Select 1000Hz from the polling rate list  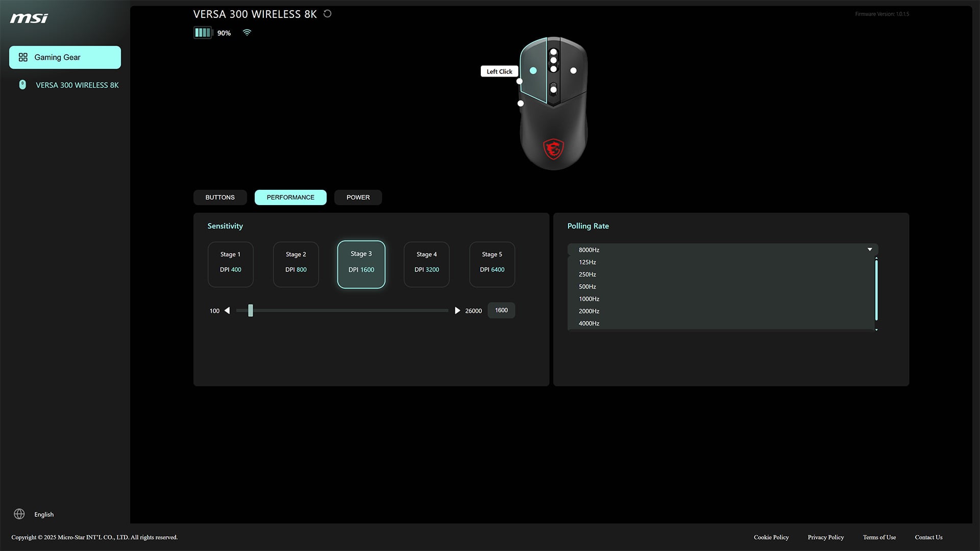click(x=589, y=298)
